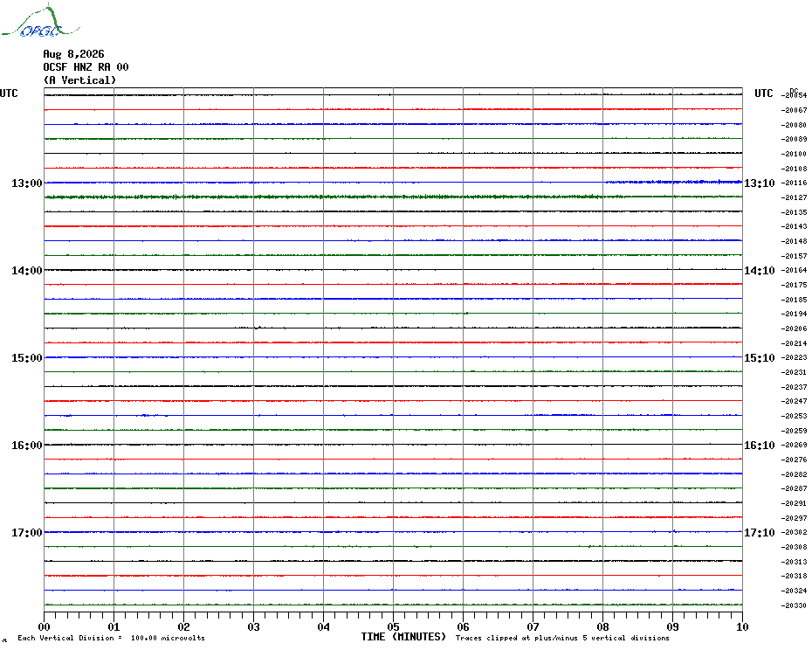Screen dimensions: 812x650
Task: Click the '16:00' time label
Action: click(x=27, y=446)
